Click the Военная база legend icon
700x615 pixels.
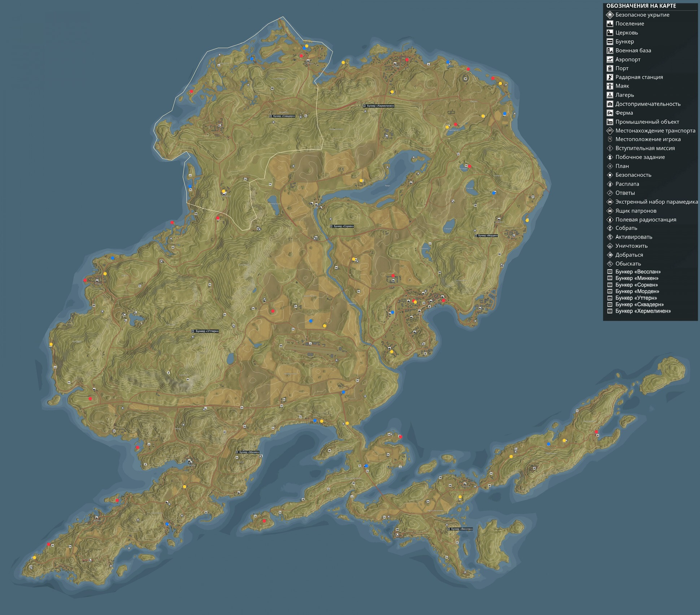(x=610, y=51)
